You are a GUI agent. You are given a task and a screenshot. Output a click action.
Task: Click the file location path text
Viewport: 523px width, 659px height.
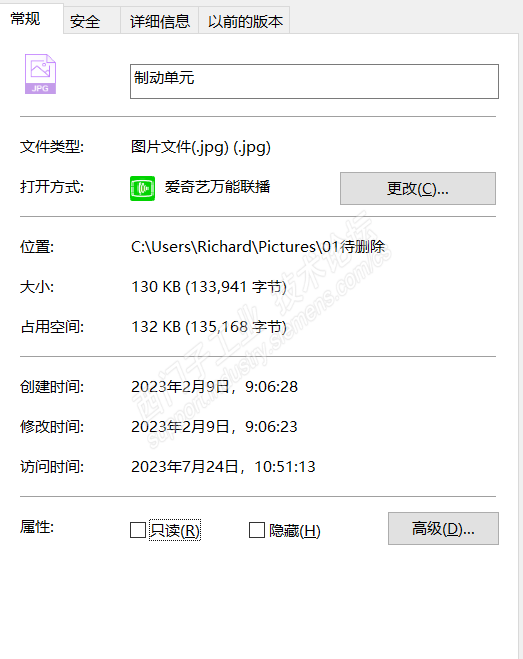(x=258, y=247)
